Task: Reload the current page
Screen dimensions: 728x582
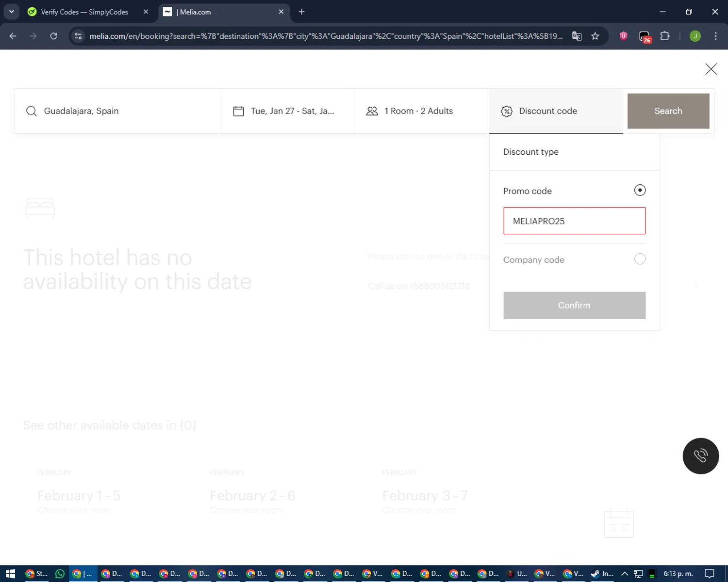Action: point(53,36)
